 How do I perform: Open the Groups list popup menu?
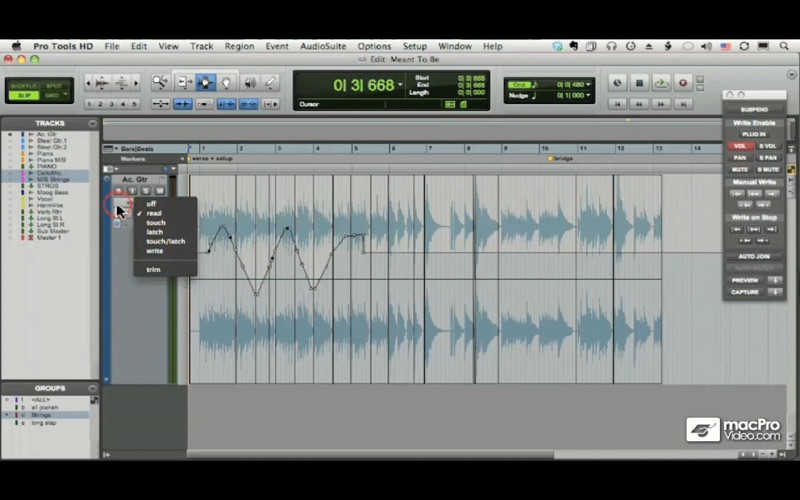click(x=92, y=388)
